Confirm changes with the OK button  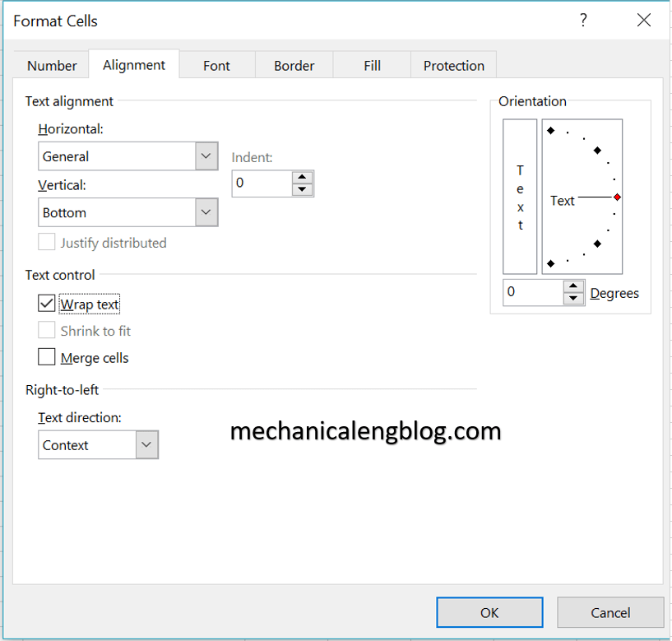489,612
